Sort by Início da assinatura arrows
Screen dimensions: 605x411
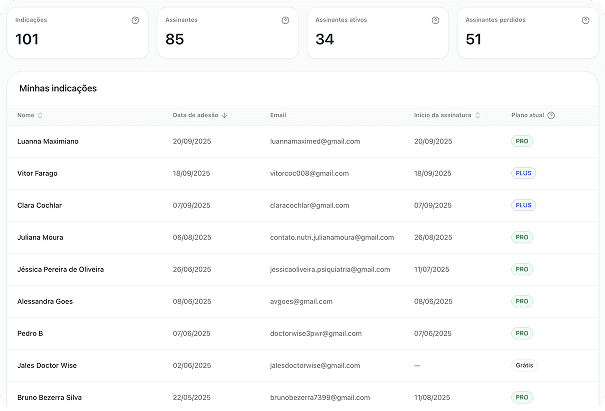pos(477,115)
